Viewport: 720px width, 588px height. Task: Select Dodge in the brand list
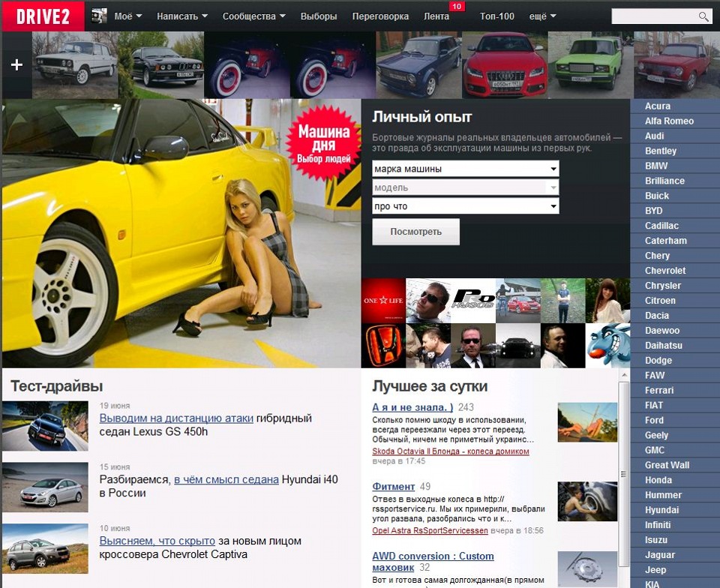coord(658,360)
